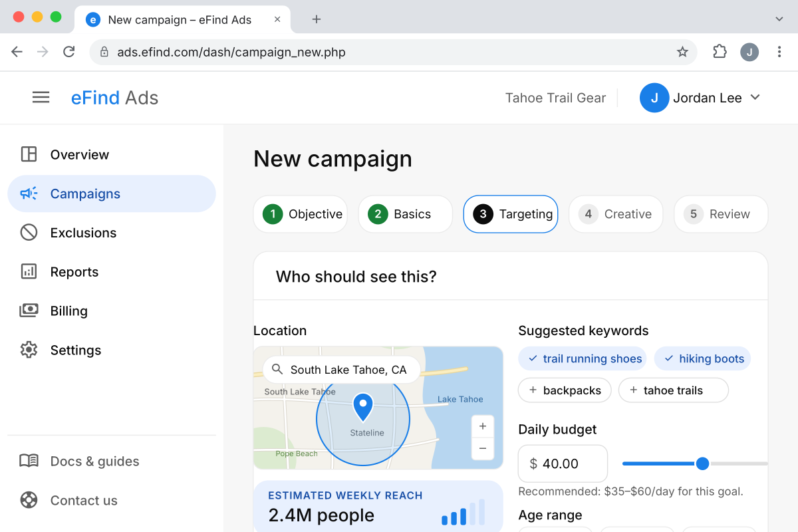Click the 2.4M people reach value

[321, 515]
